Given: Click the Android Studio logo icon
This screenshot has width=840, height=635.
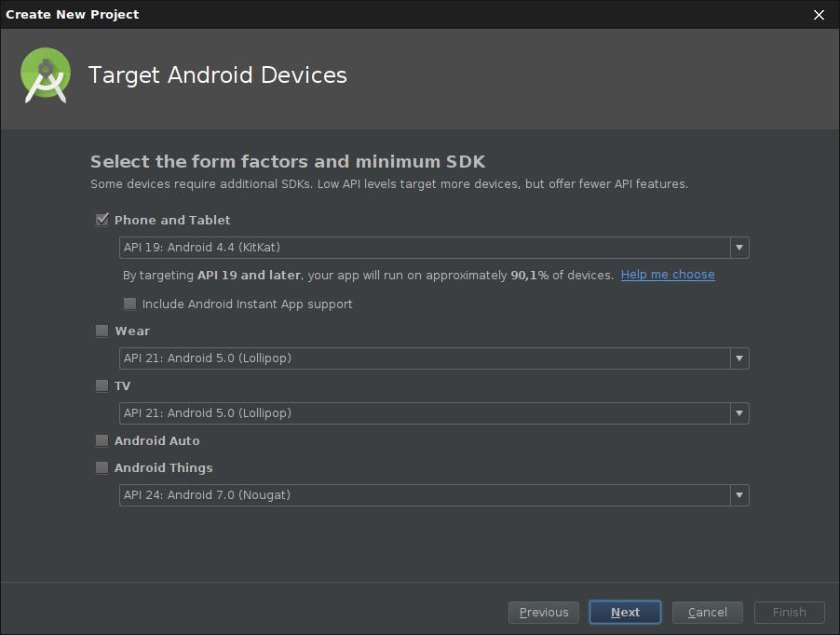Looking at the screenshot, I should [46, 76].
